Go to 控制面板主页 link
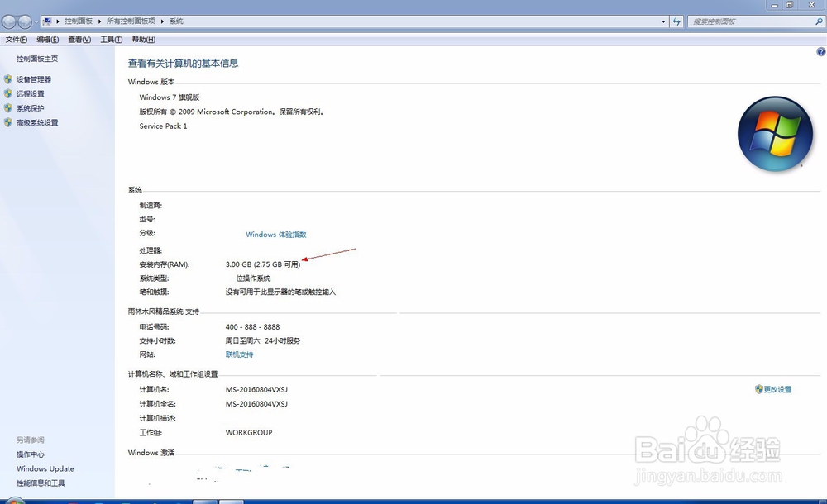Viewport: 827px width, 504px height. pyautogui.click(x=37, y=59)
